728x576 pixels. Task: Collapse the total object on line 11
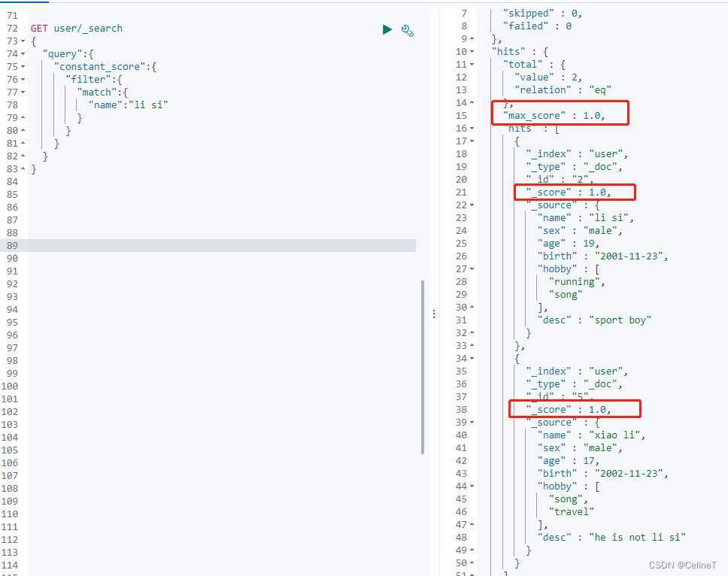point(473,64)
